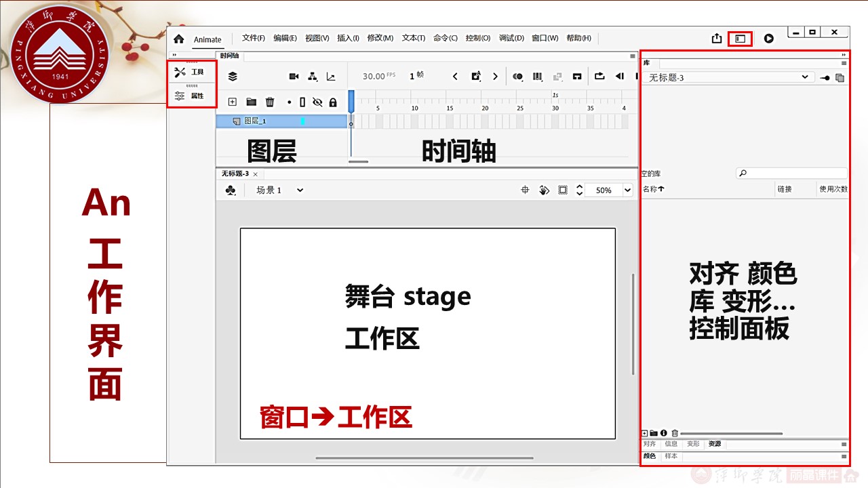Click the clip content outside stage icon
Viewport: 868px width, 488px height.
click(563, 190)
